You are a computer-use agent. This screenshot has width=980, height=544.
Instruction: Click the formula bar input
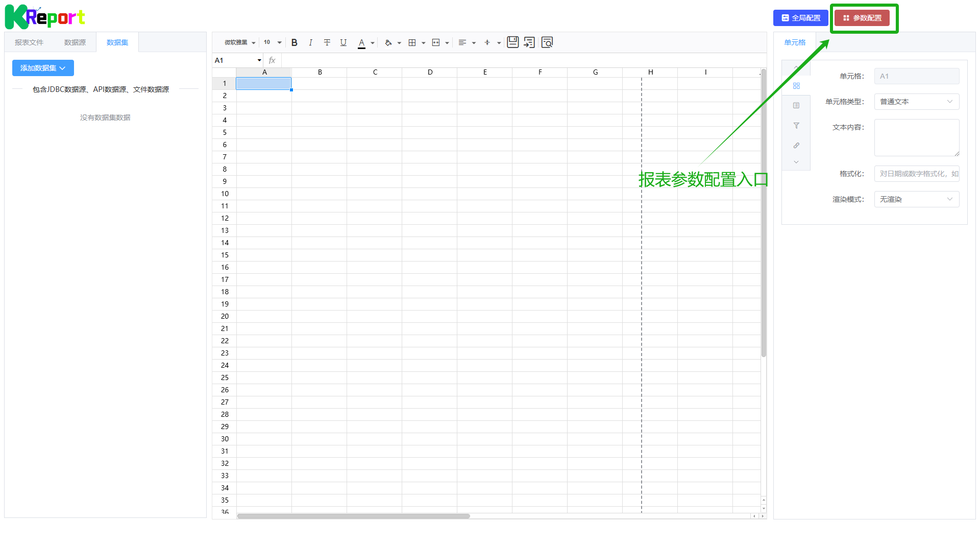click(x=524, y=60)
